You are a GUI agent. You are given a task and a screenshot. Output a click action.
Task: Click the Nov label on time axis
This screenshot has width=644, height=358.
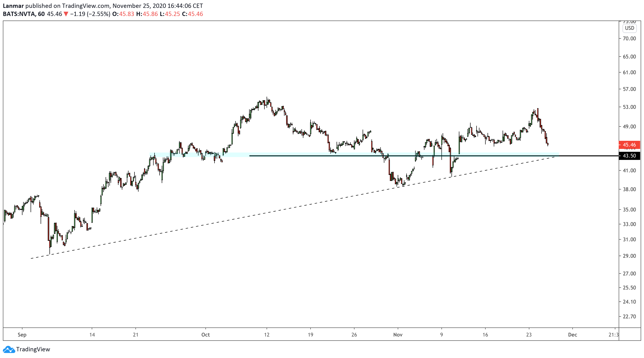398,335
